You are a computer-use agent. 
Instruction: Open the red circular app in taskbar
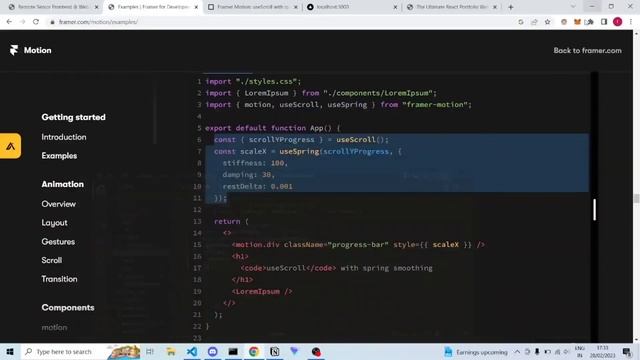316,351
